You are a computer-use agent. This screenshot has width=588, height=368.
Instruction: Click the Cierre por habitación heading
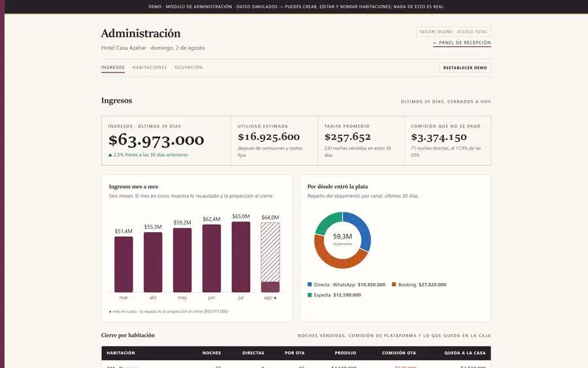point(128,335)
